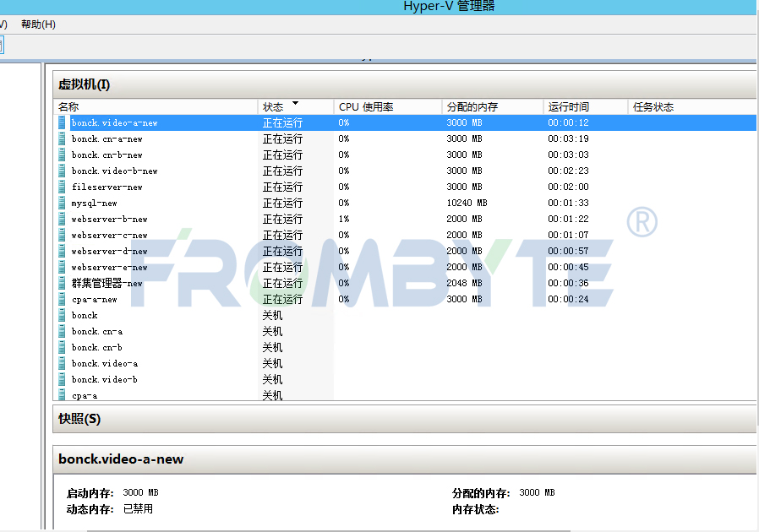Toggle sort arrow on 状态 column

[295, 103]
